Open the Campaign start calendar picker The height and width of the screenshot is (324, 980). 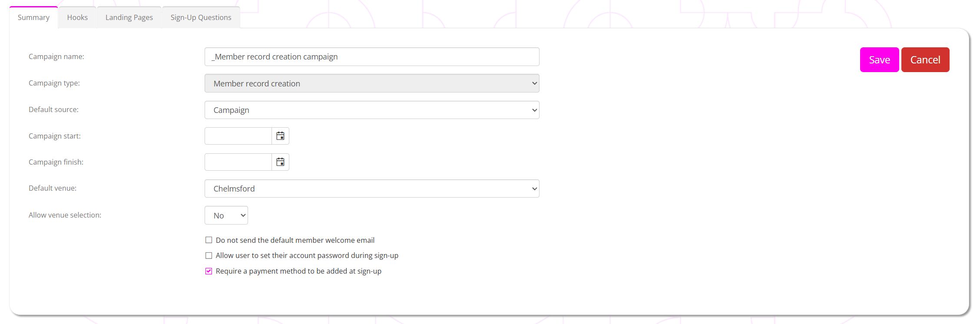[280, 136]
